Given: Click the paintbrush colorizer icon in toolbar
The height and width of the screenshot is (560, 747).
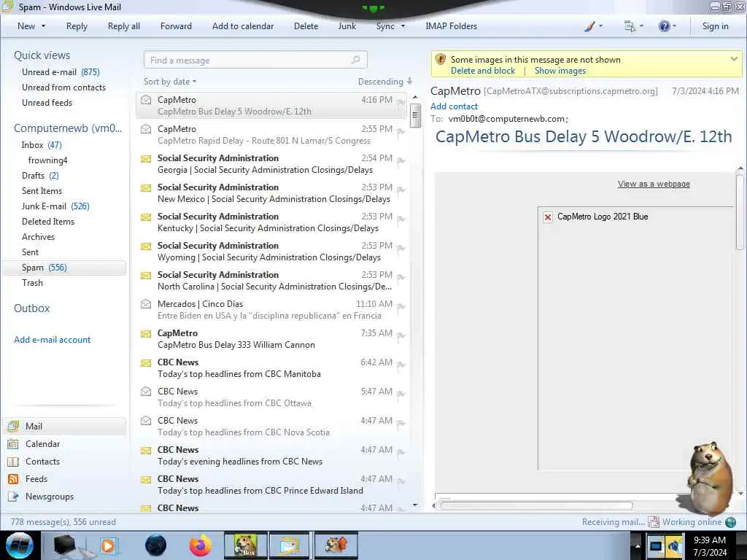Looking at the screenshot, I should pos(589,26).
